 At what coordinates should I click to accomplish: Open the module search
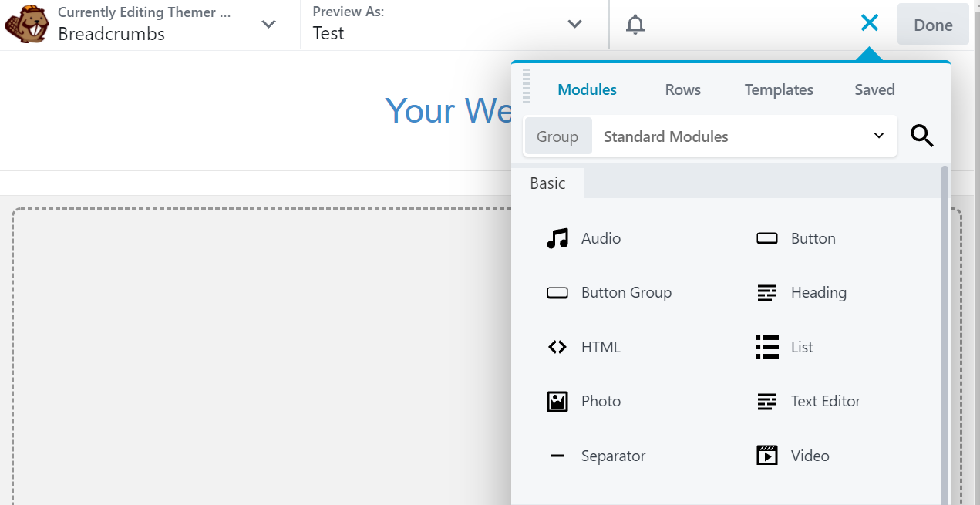click(x=922, y=136)
